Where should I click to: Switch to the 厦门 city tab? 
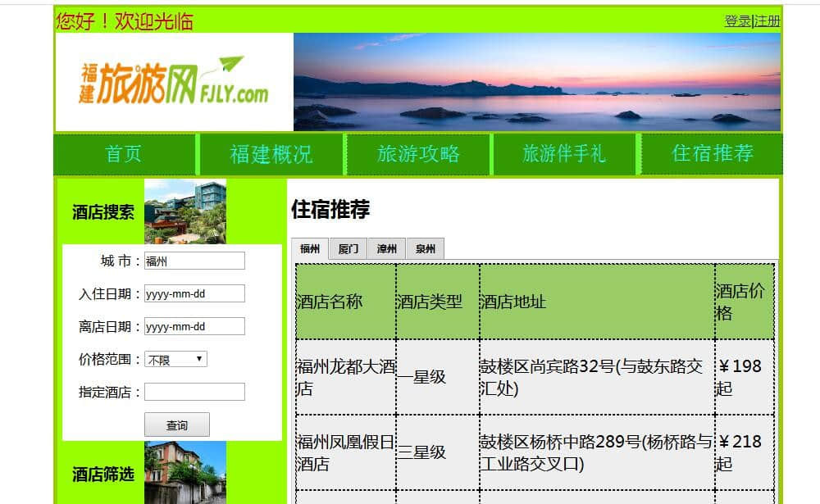pyautogui.click(x=348, y=249)
